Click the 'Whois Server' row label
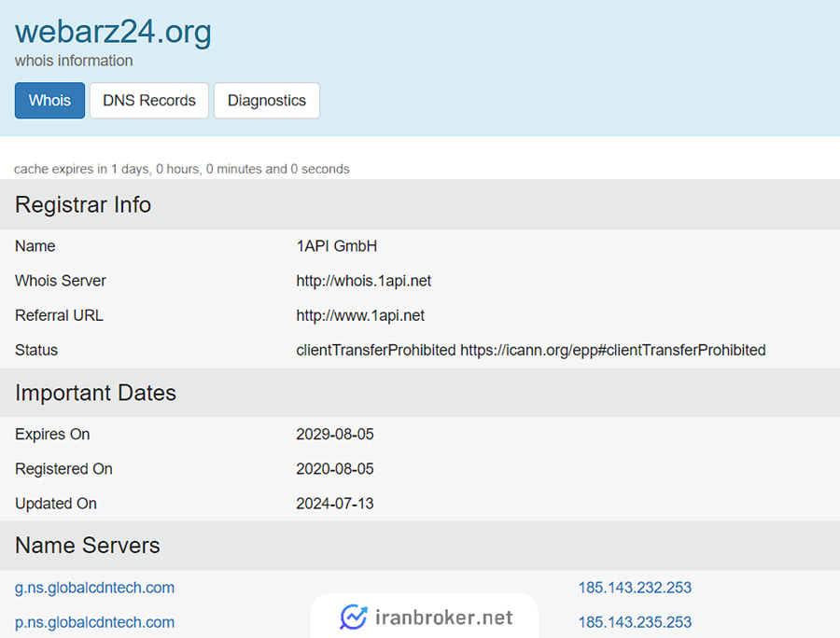The width and height of the screenshot is (840, 638). click(61, 281)
